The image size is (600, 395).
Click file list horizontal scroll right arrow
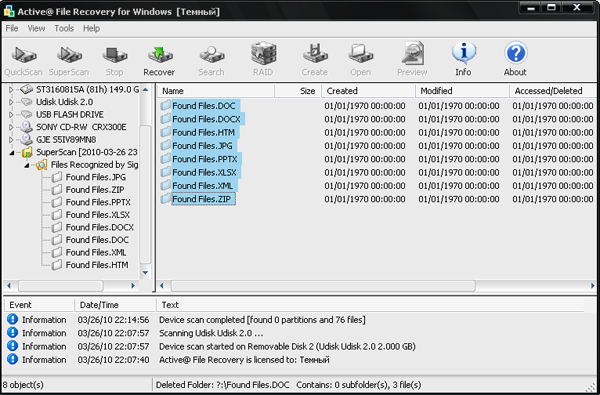click(592, 286)
